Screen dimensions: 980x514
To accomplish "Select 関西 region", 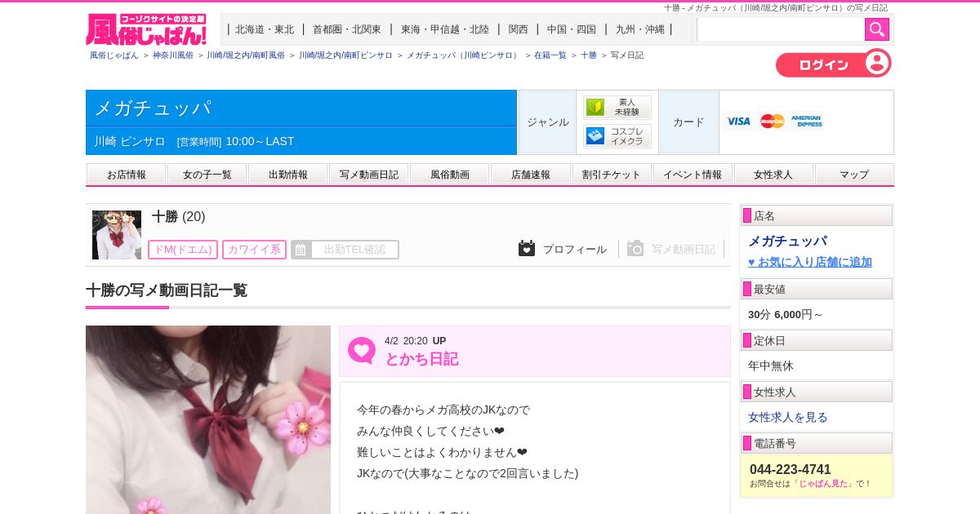I will click(519, 29).
